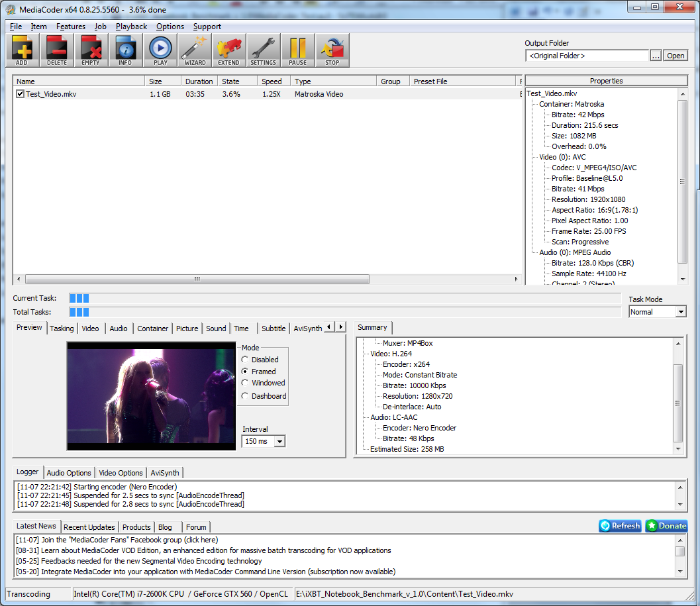The image size is (700, 606).
Task: Switch to the Audio tab
Action: (119, 328)
